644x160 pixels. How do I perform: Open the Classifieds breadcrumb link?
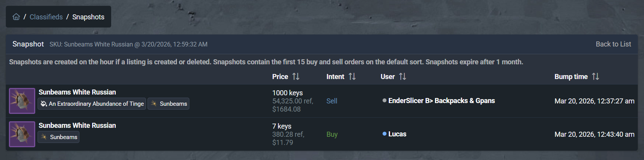coord(46,17)
